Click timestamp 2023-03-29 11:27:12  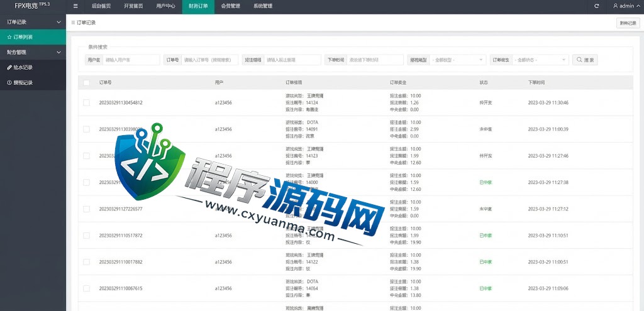click(x=548, y=209)
